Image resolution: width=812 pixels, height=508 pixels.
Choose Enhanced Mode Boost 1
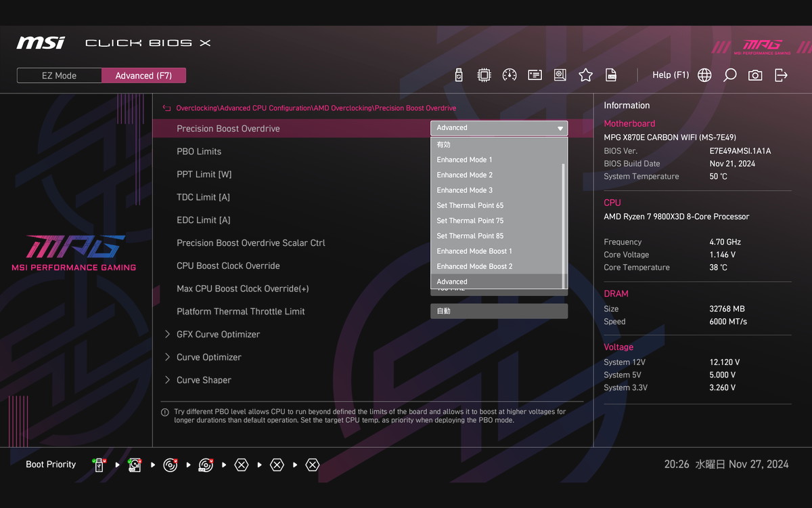[497, 251]
